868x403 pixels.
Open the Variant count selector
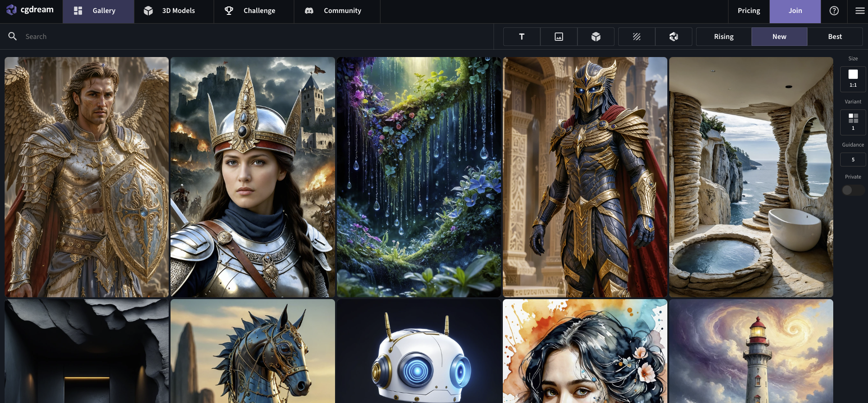click(853, 122)
